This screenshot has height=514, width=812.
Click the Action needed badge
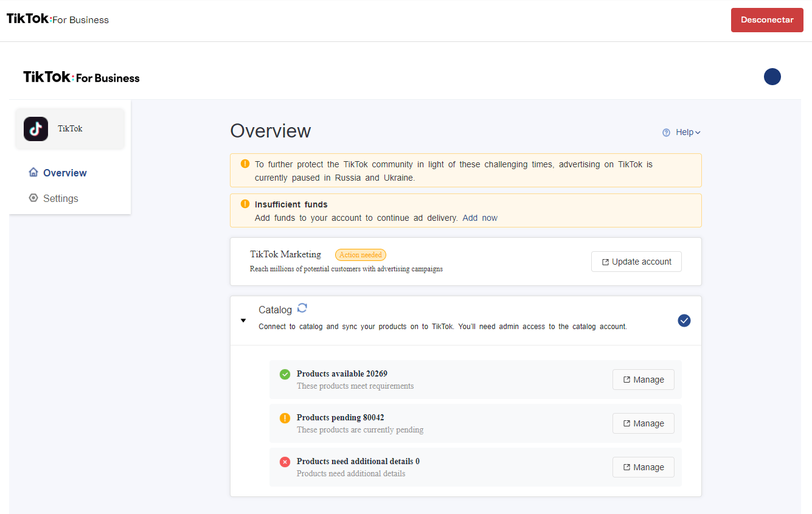point(361,255)
